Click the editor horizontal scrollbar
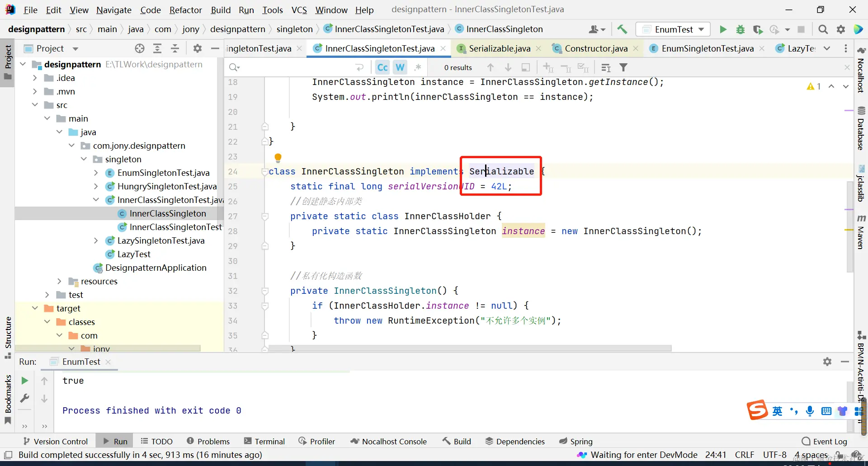This screenshot has width=868, height=466. tap(470, 348)
